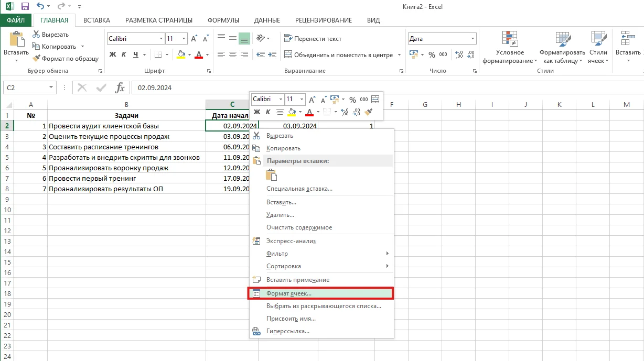Image resolution: width=644 pixels, height=361 pixels.
Task: Open Conditional Formatting (Условное форматирование)
Action: 510,47
